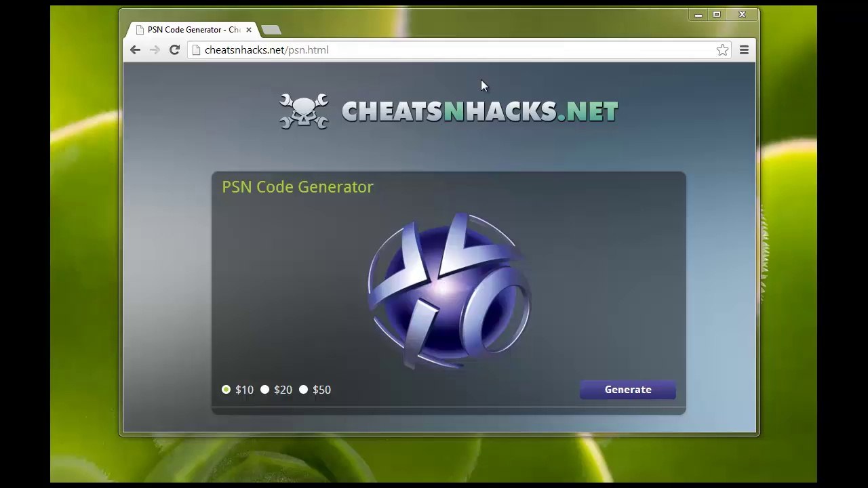Click the skull and wrenches logo
Screen dimensions: 868x488
[304, 111]
